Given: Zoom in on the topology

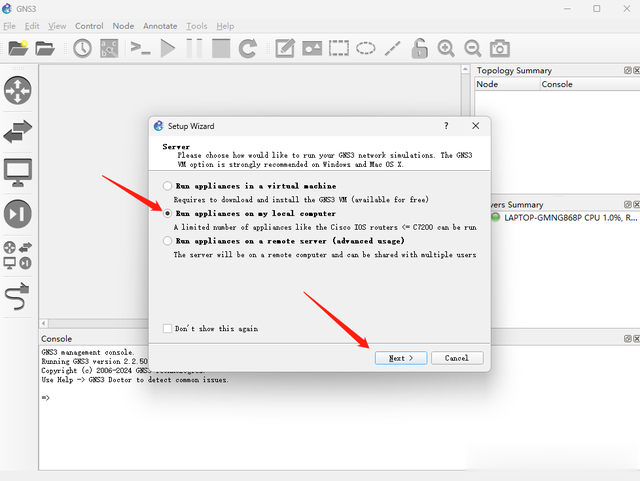Looking at the screenshot, I should (x=446, y=48).
